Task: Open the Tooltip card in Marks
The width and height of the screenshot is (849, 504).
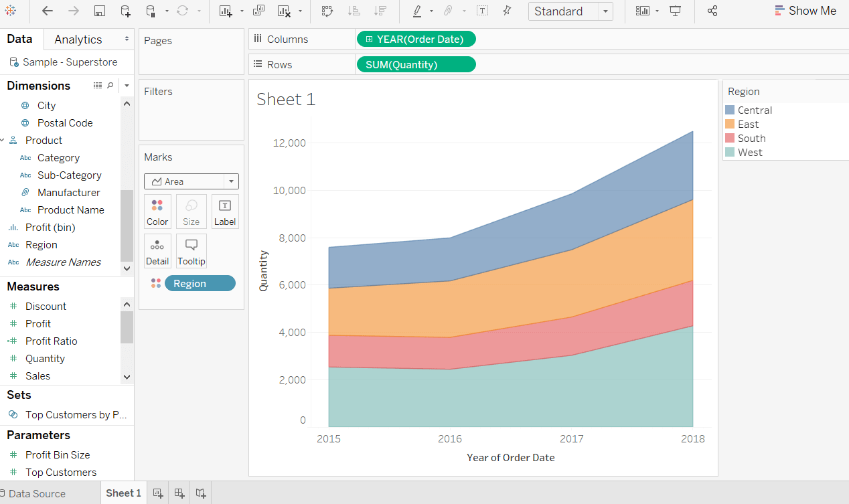Action: click(191, 251)
